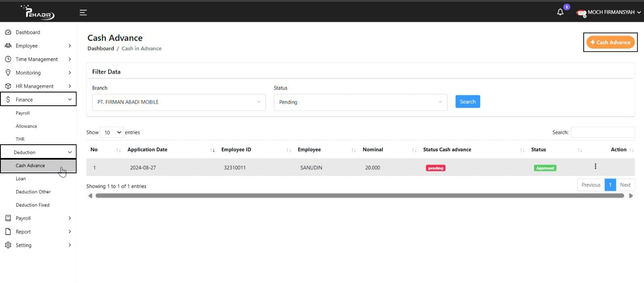
Task: Click the Pehadir logo
Action: pos(39,12)
